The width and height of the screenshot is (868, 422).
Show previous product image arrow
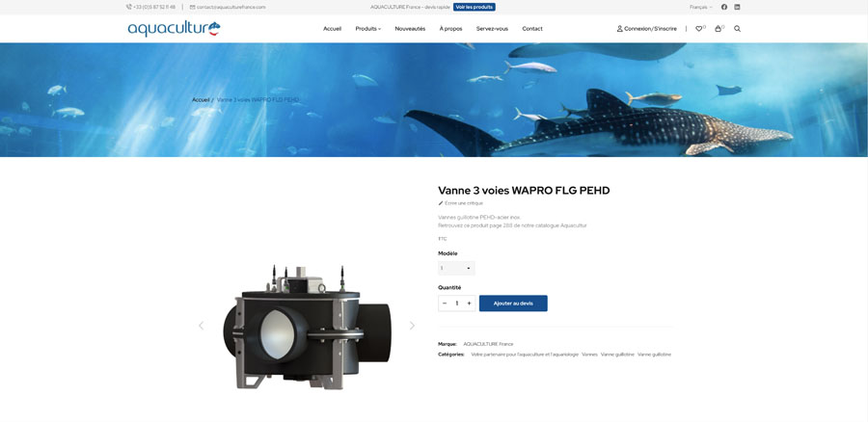click(x=201, y=326)
